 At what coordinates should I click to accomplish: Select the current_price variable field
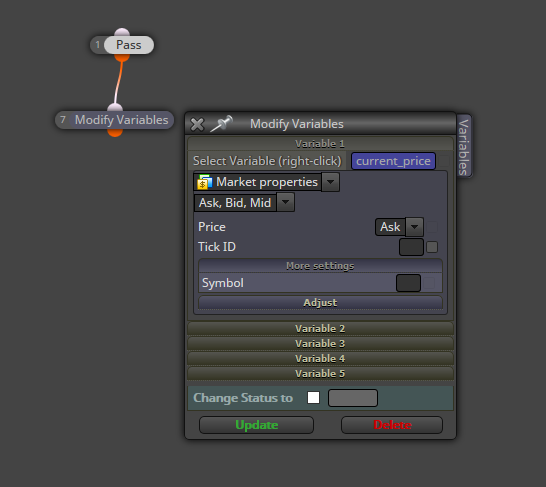coord(393,161)
